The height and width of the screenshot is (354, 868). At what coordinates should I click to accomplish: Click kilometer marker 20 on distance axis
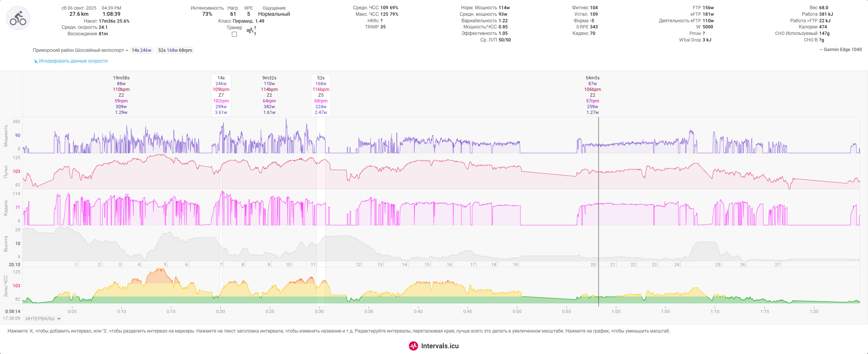[593, 265]
